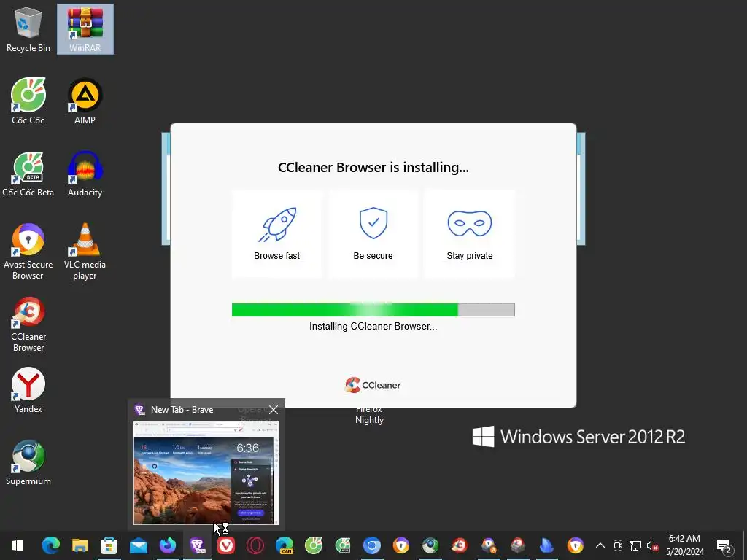Open the blue Chromium taskbar icon

(371, 545)
